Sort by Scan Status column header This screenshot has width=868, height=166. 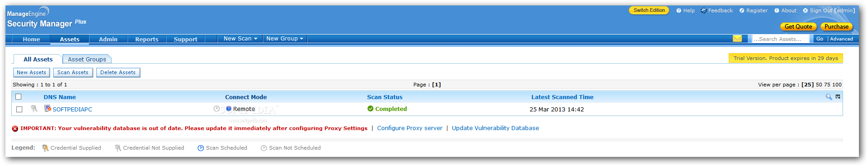click(x=385, y=97)
